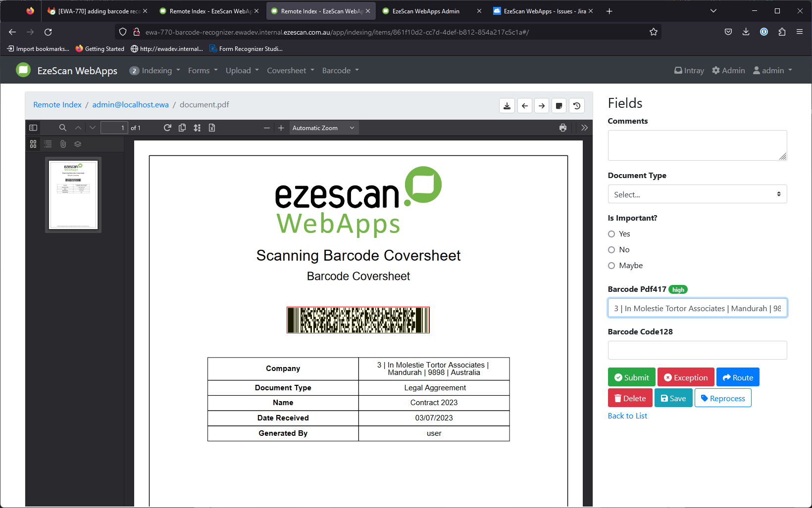
Task: Choose Maybe for Is Important
Action: pos(611,266)
